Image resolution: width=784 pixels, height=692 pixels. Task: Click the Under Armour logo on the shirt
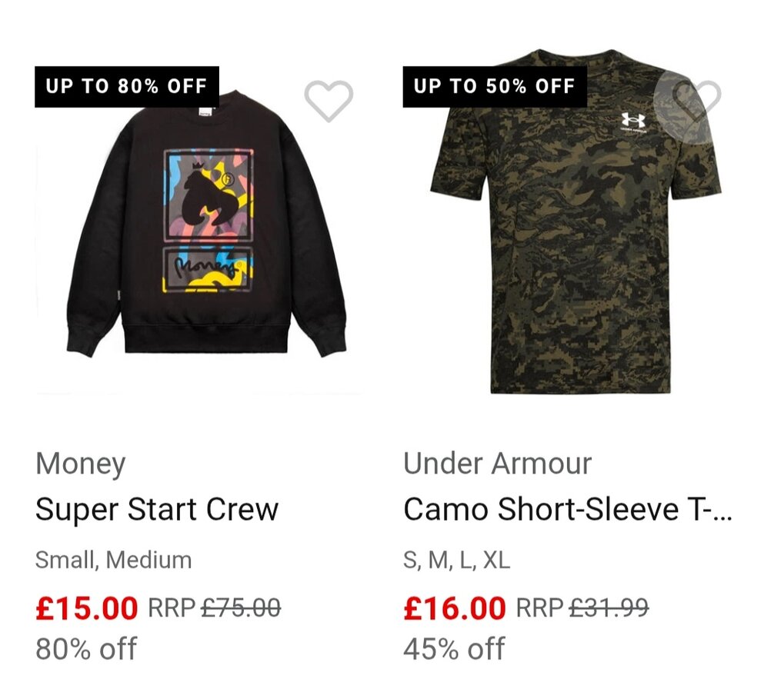click(x=634, y=123)
